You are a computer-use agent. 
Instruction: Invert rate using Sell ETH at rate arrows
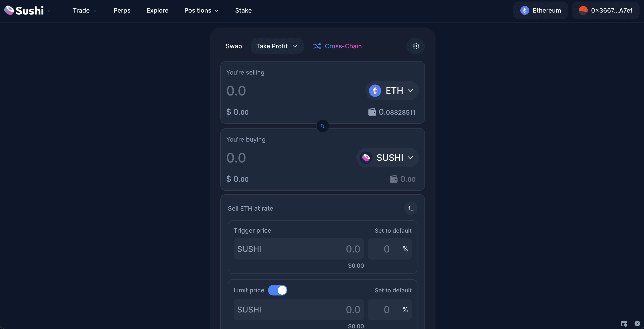tap(411, 208)
